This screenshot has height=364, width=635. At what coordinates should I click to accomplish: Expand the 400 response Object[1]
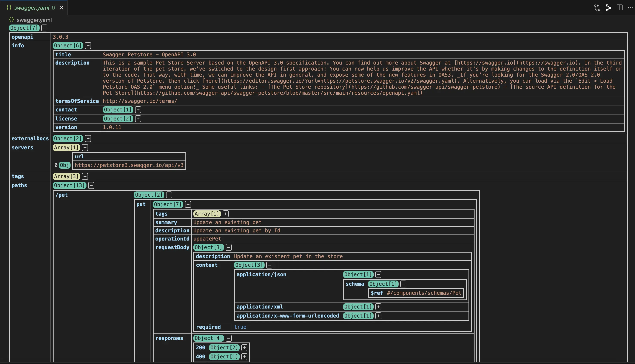(x=244, y=356)
